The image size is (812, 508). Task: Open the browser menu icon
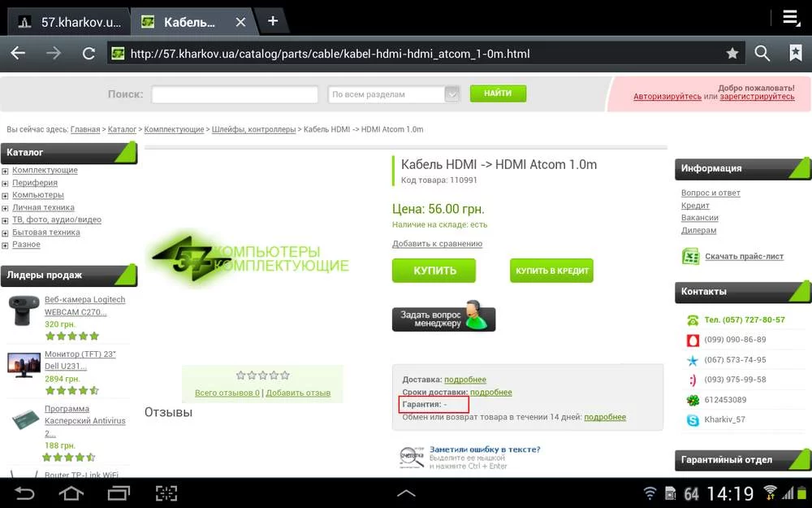point(791,18)
